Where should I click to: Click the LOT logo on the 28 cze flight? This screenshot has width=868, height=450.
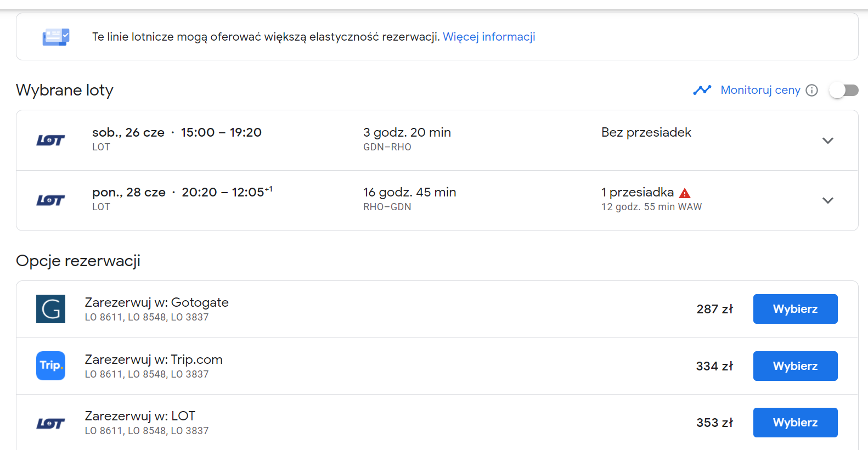50,200
